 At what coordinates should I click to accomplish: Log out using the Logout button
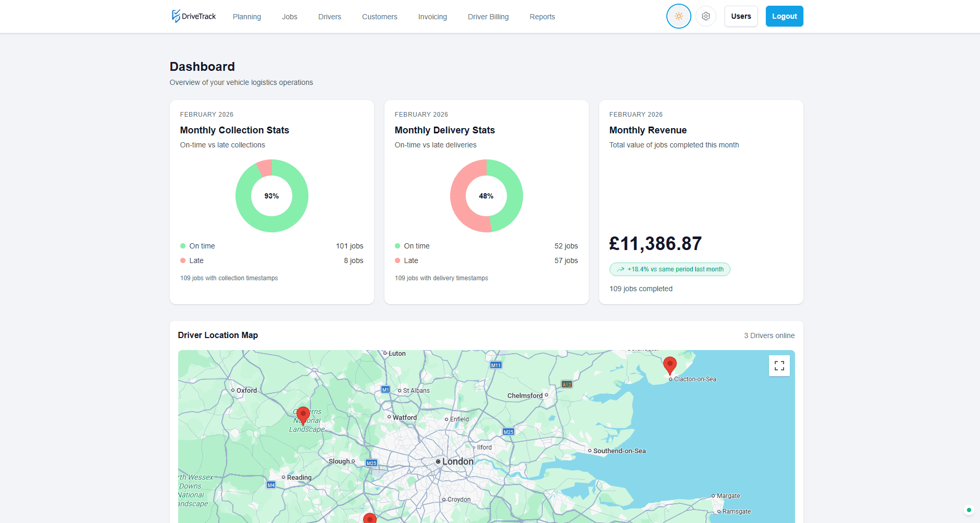tap(784, 16)
